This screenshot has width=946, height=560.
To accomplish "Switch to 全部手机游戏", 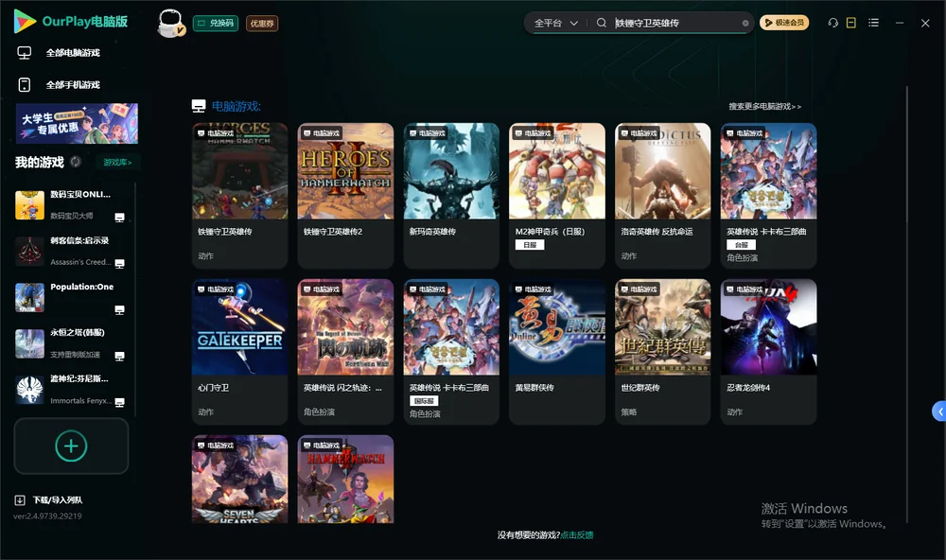I will point(59,85).
